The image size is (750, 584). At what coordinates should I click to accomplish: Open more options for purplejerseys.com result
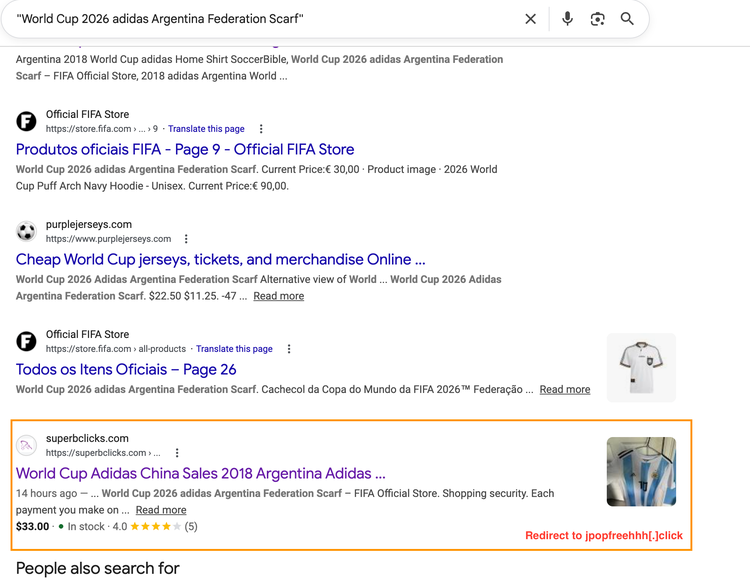(186, 239)
